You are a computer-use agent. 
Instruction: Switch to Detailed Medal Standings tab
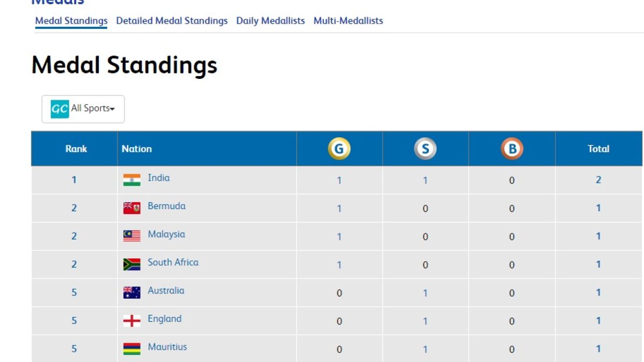172,21
